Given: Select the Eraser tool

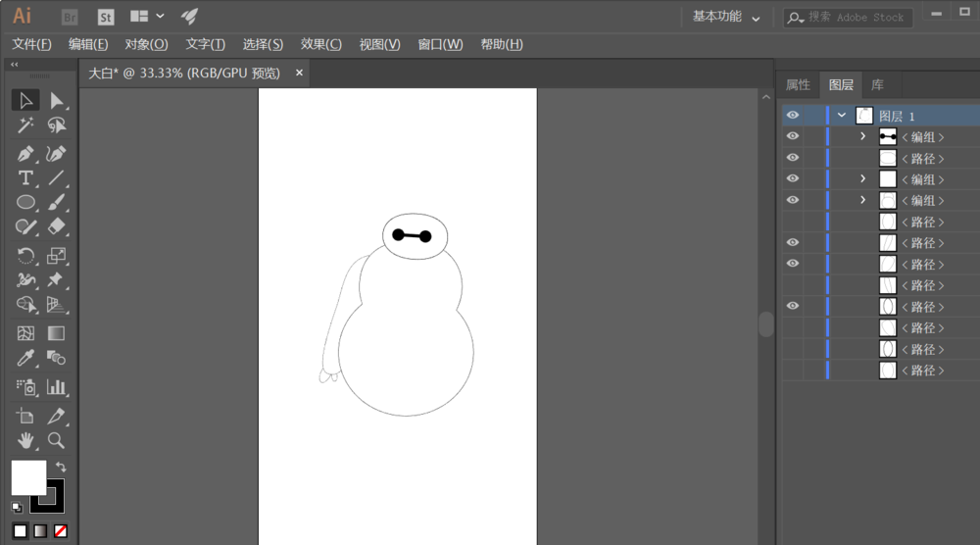Looking at the screenshot, I should tap(56, 226).
